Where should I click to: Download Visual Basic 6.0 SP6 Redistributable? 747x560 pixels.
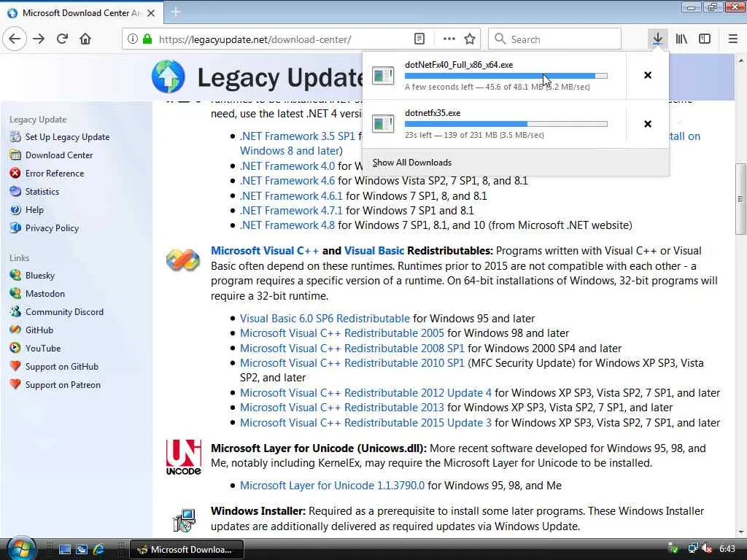pyautogui.click(x=325, y=319)
